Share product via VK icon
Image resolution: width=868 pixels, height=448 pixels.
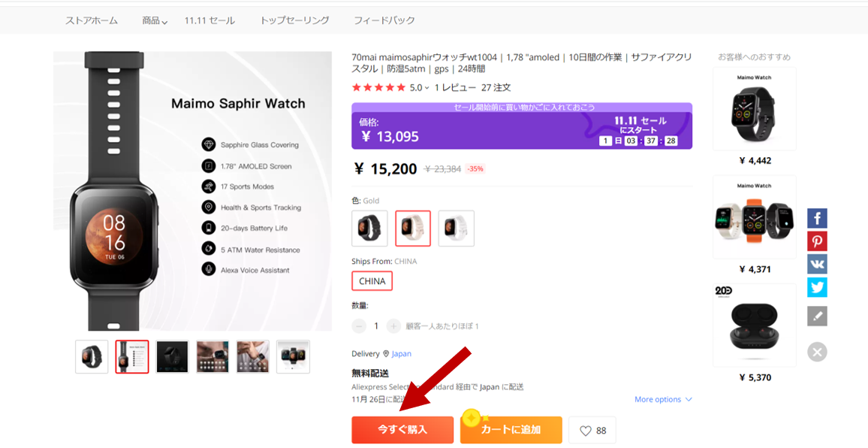(x=817, y=264)
